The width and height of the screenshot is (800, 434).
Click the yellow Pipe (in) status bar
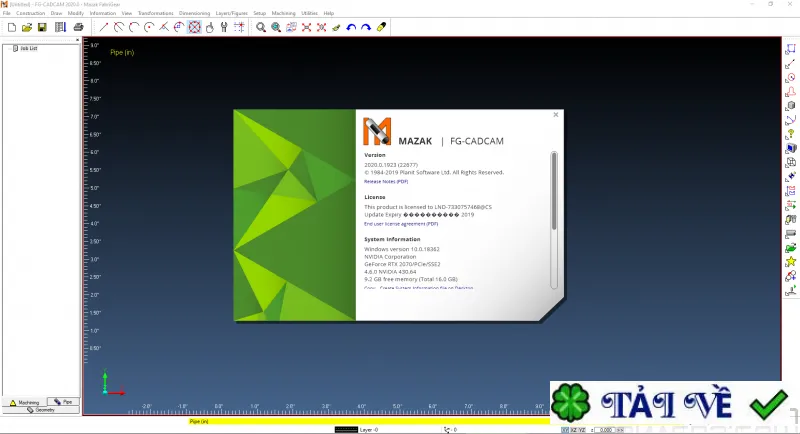pos(369,421)
